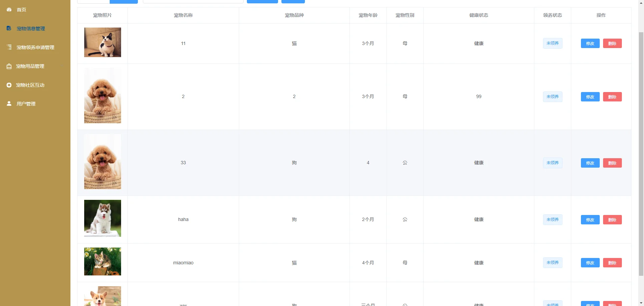644x306 pixels.
Task: Click the breed "猫" of pet miaomiao
Action: tap(294, 263)
